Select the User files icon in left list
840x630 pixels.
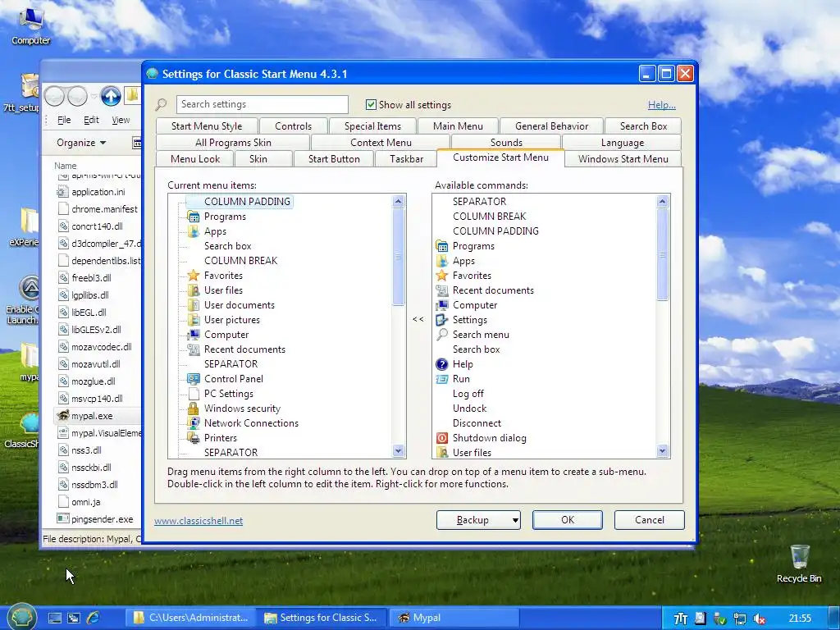coord(194,290)
